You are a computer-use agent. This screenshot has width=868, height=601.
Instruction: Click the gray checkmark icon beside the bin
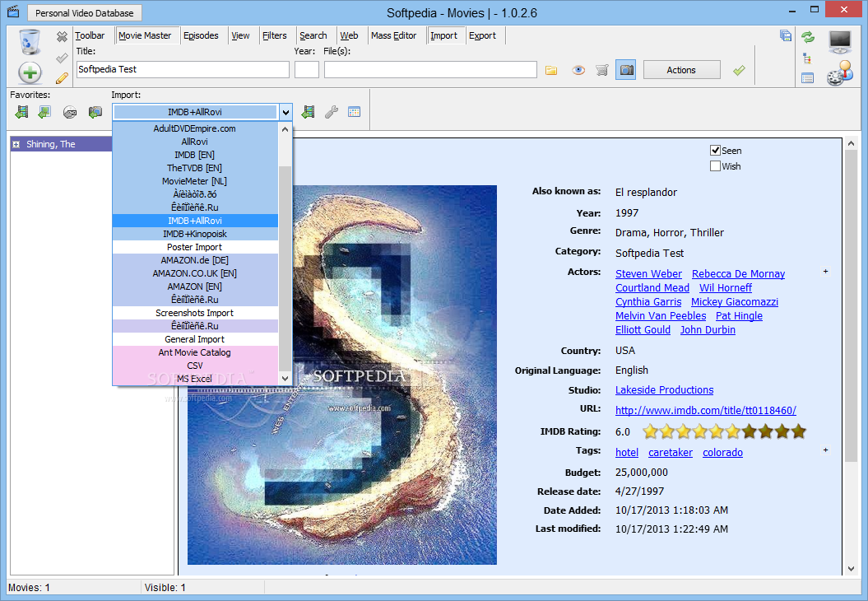pyautogui.click(x=62, y=58)
